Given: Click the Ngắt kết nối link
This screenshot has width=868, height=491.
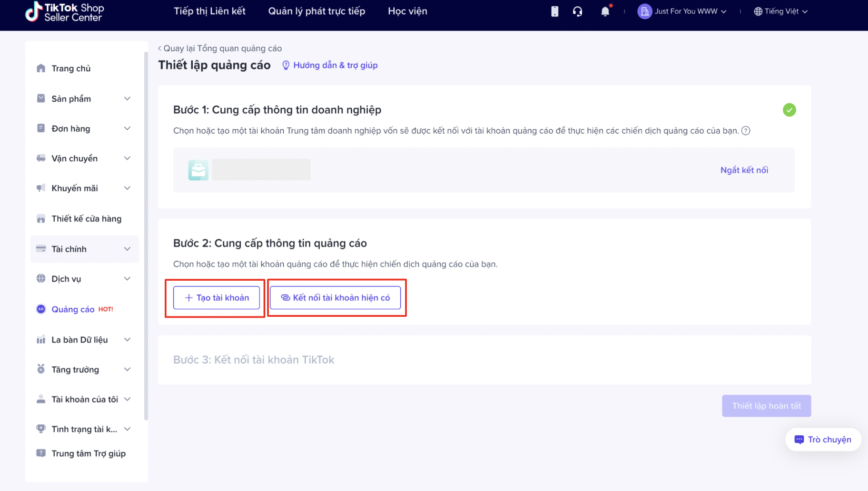Looking at the screenshot, I should tap(744, 170).
